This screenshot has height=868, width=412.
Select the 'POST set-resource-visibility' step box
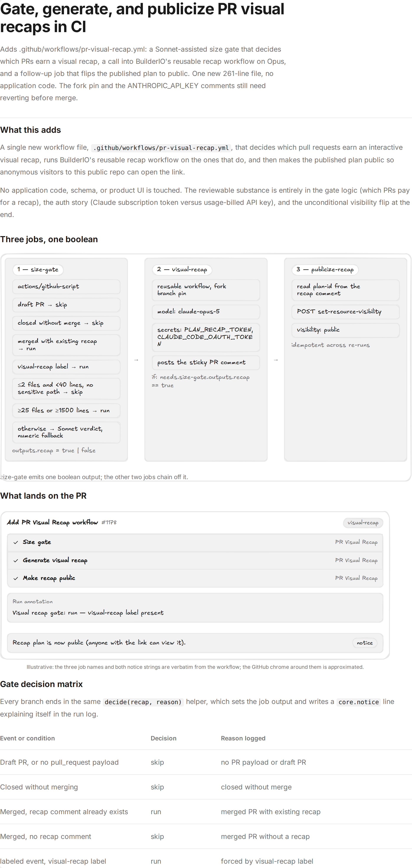point(345,312)
